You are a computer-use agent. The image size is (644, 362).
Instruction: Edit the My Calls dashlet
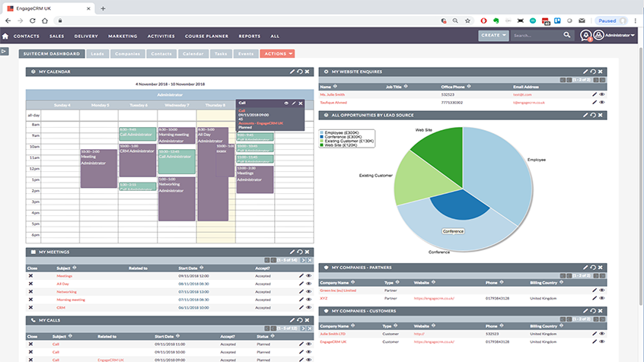[292, 319]
